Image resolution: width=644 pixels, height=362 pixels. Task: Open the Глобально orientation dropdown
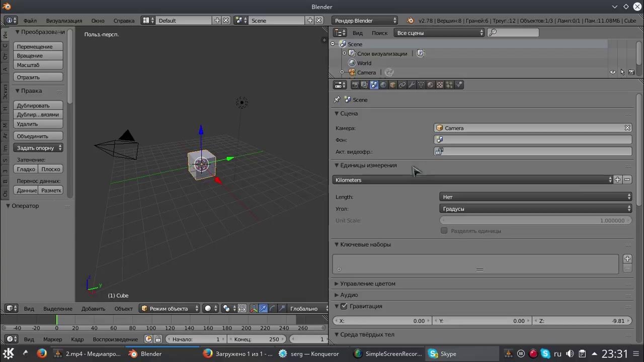308,309
